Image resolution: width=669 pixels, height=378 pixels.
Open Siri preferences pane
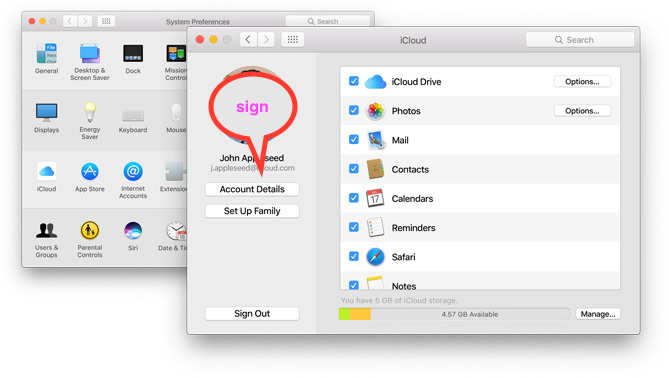click(x=133, y=236)
